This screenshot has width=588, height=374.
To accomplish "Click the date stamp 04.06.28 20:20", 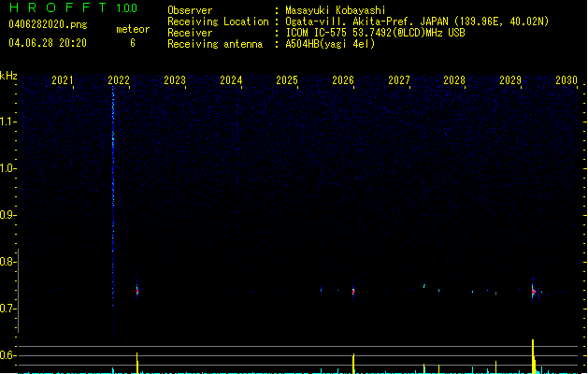I will coord(48,43).
